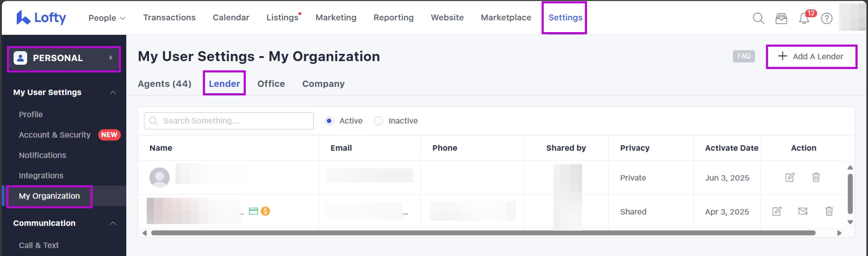Delete the Shared lender row
Viewport: 868px width, 256px height.
click(x=829, y=211)
